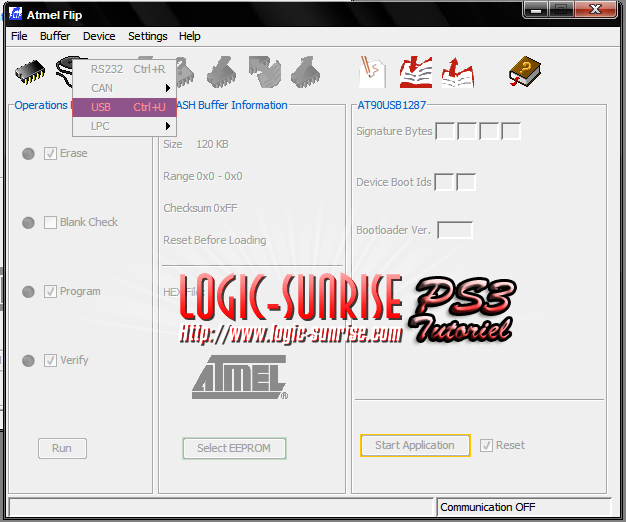Click the Bootloader Ver. field

(x=455, y=230)
